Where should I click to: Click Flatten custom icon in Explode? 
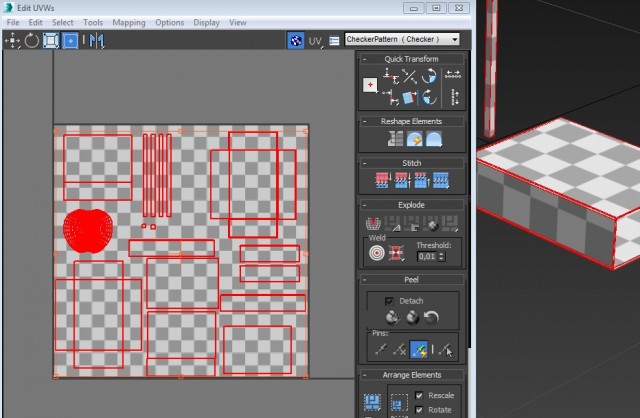tap(450, 223)
